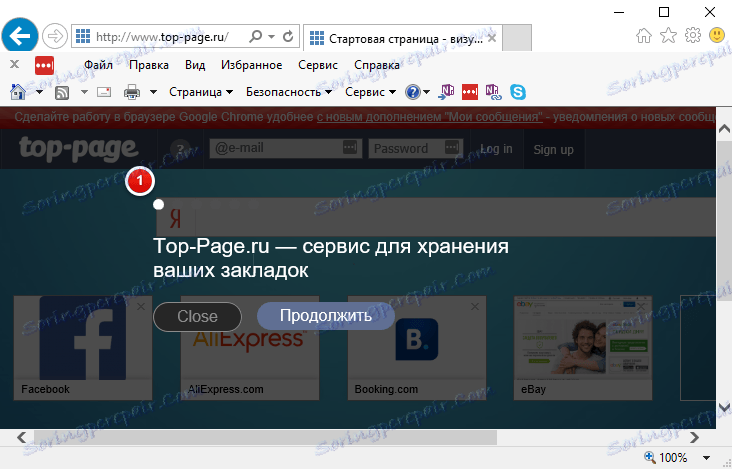The height and width of the screenshot is (469, 732).
Task: Click the LastPass icon in Password field
Action: click(x=451, y=147)
